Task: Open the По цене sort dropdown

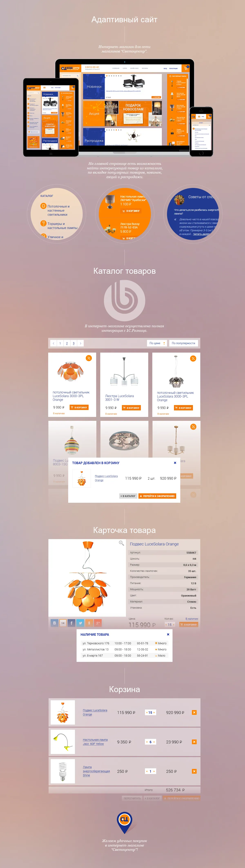Action: click(x=157, y=343)
